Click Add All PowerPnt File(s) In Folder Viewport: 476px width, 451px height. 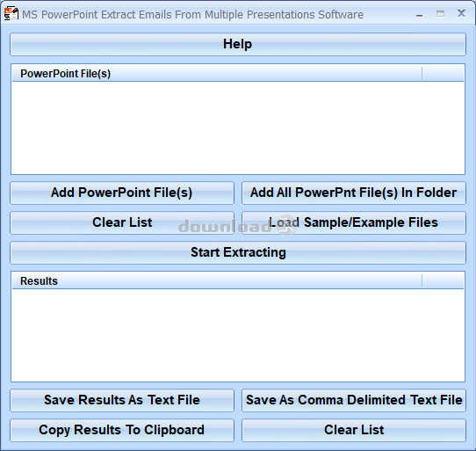tap(354, 193)
